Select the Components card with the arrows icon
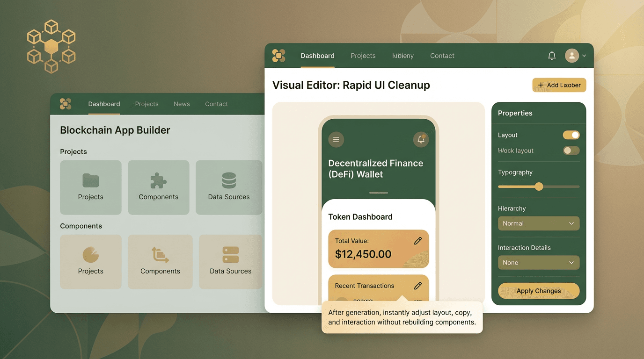The height and width of the screenshot is (359, 644). pos(160,262)
